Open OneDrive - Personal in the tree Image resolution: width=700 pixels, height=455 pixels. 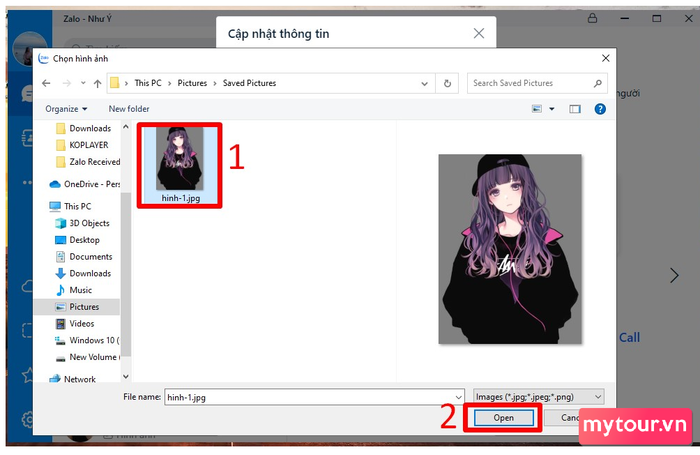click(85, 184)
